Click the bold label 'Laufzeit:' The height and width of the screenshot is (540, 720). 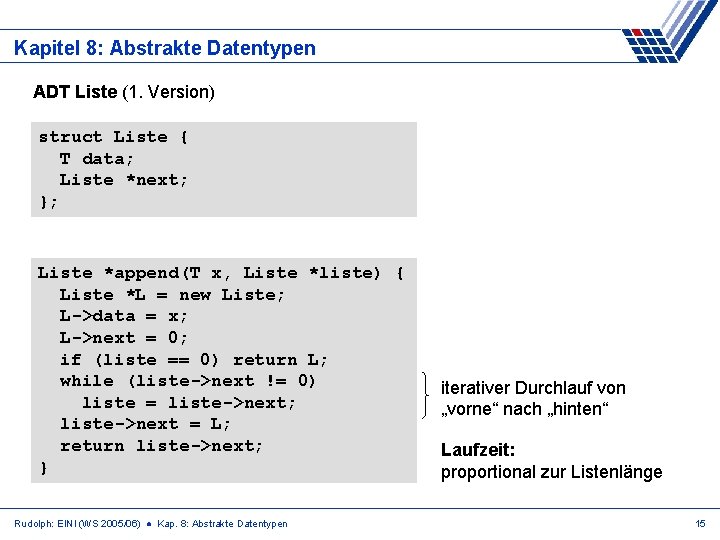click(x=478, y=450)
